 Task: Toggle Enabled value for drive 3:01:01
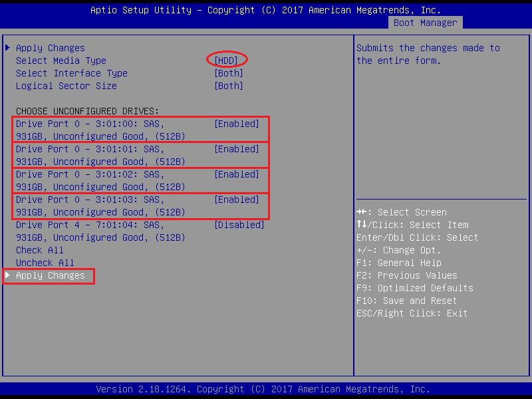(x=236, y=149)
